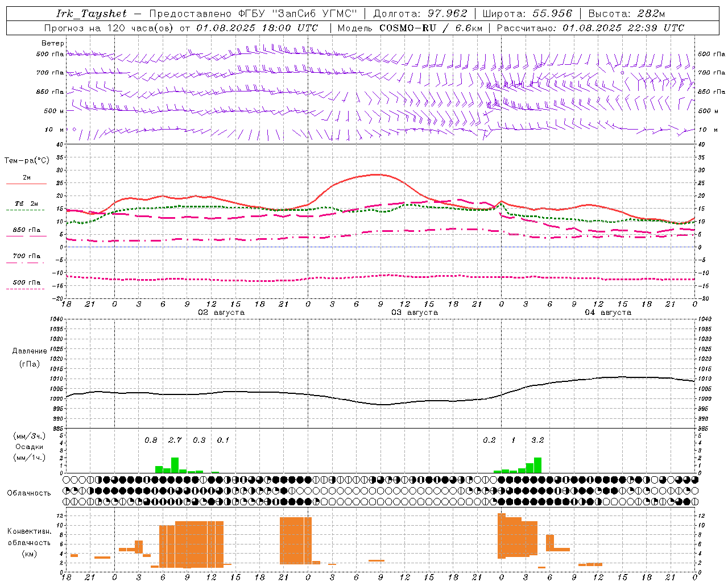728x582 pixels.
Task: Click the Облачность cloud cover label
Action: [29, 493]
